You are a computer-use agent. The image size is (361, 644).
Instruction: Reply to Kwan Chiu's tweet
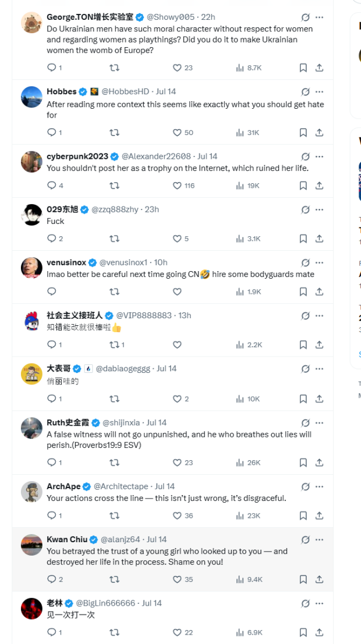[x=51, y=579]
